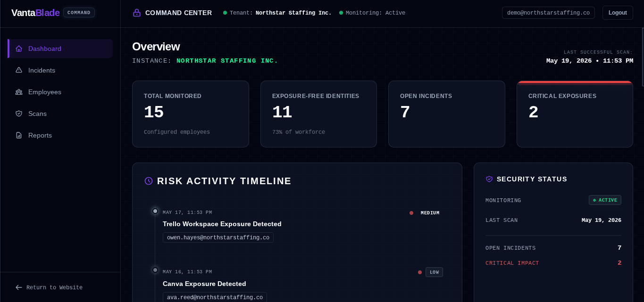Click the Open Incidents row in Security Status
The image size is (644, 302).
click(x=553, y=248)
